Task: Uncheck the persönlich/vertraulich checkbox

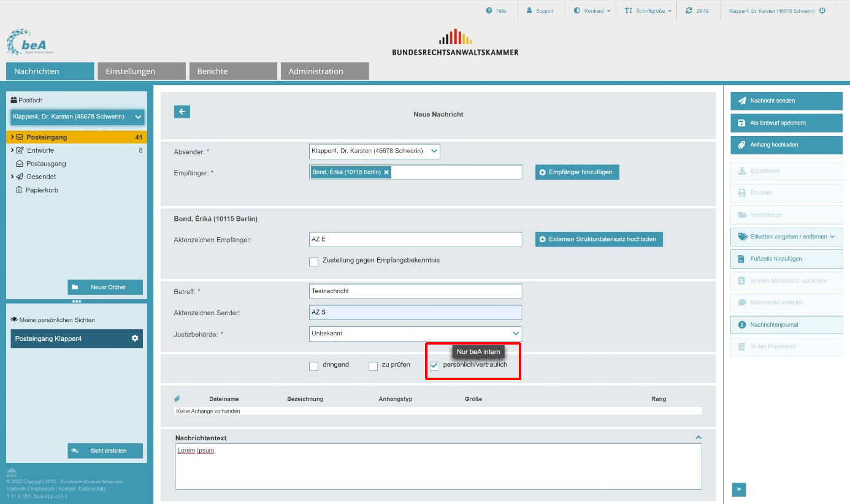Action: (434, 366)
